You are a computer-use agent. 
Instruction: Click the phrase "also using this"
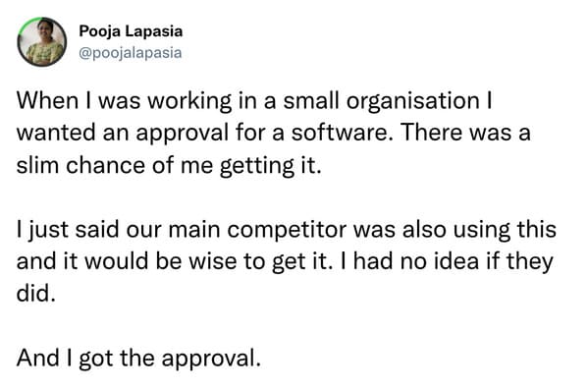tap(479, 230)
